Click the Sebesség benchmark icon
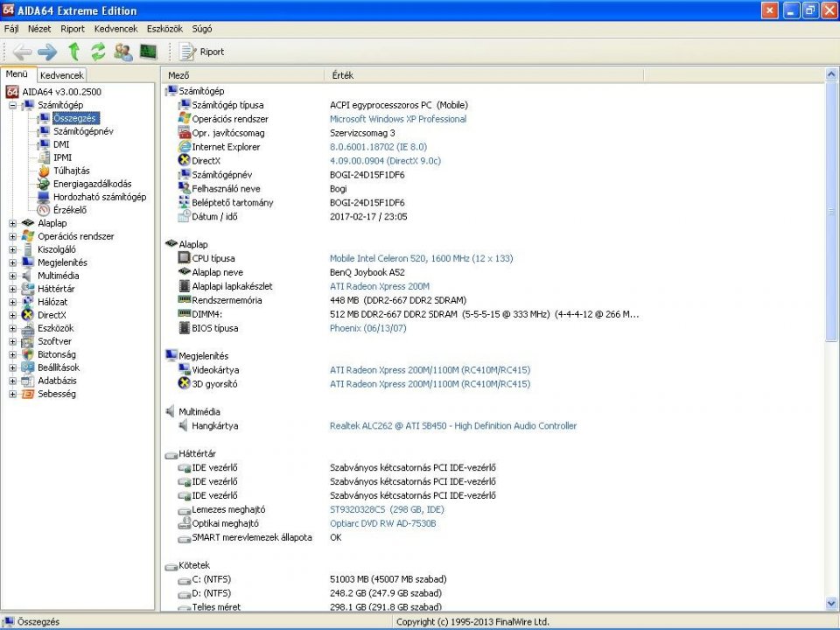840x630 pixels. pyautogui.click(x=28, y=394)
